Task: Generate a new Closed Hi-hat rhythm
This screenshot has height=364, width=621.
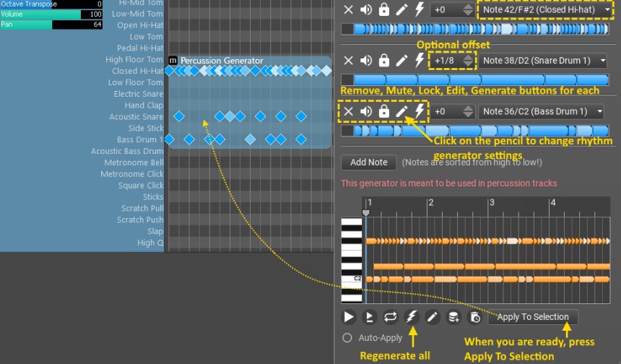Action: (x=419, y=10)
